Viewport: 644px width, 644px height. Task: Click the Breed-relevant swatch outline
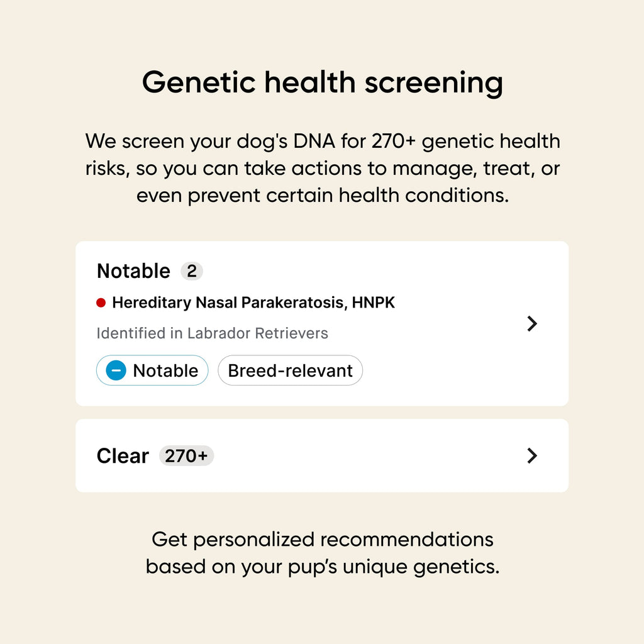click(290, 371)
